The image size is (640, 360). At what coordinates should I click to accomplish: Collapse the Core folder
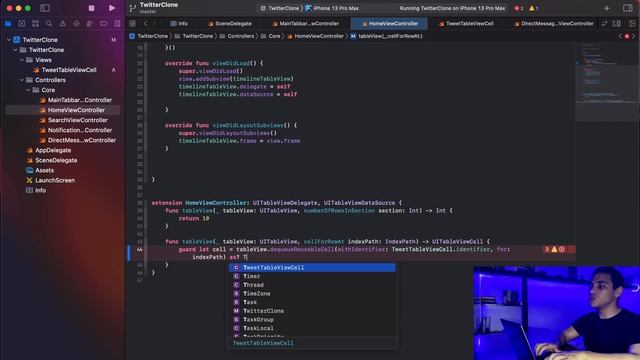[28, 90]
